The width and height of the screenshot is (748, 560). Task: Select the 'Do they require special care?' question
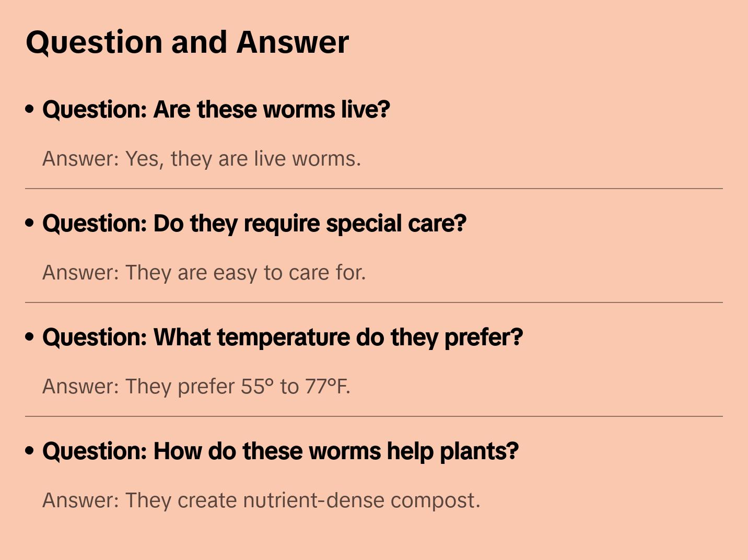point(254,224)
